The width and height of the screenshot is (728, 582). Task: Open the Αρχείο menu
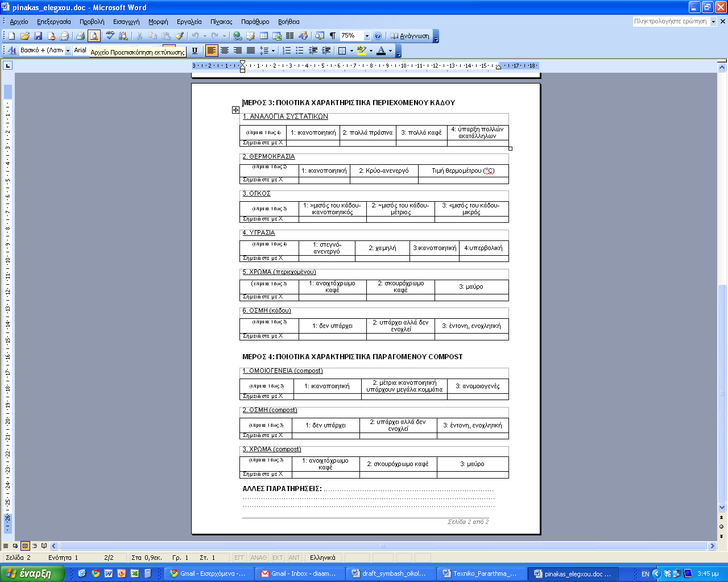coord(19,22)
